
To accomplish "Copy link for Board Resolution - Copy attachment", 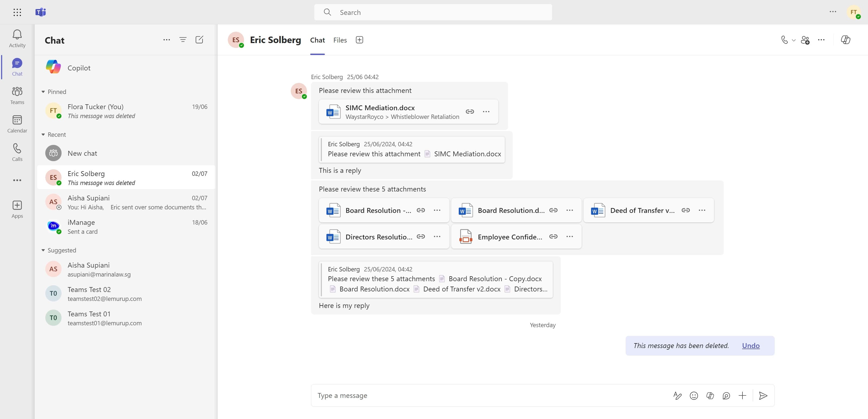I will pos(421,210).
